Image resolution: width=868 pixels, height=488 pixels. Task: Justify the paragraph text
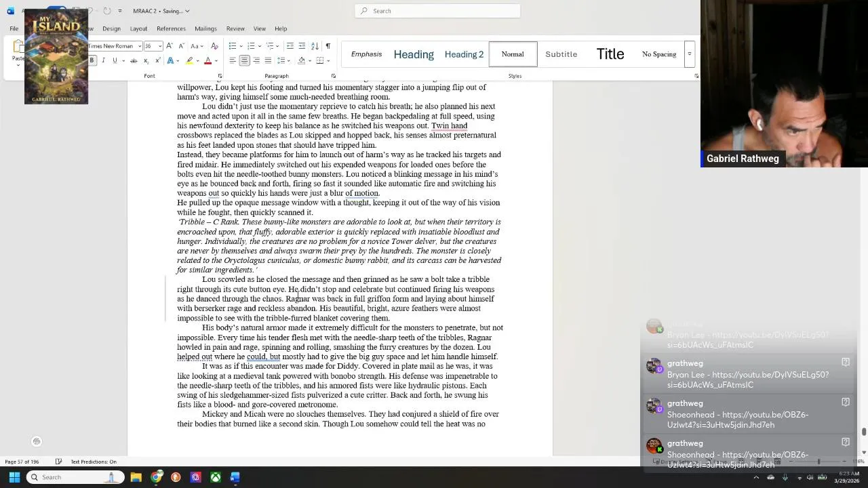coord(268,60)
